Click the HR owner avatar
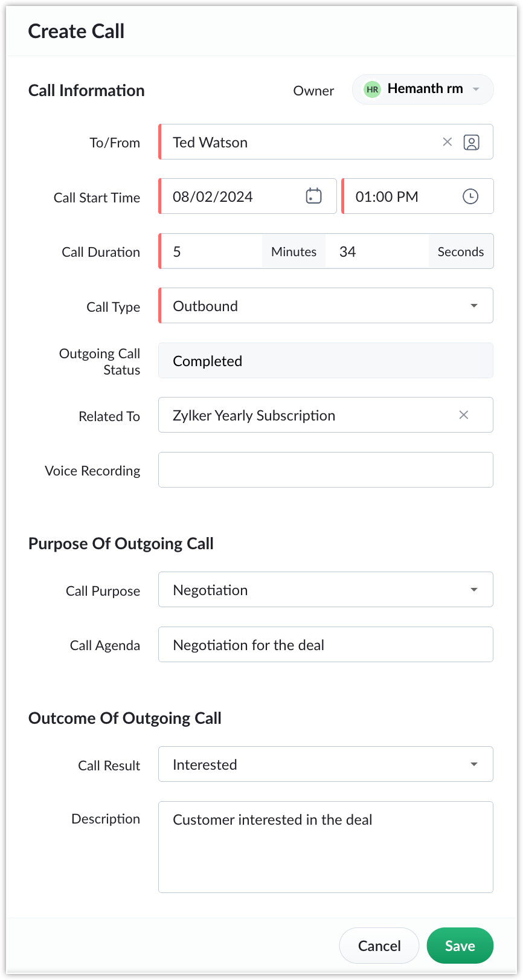Image resolution: width=523 pixels, height=980 pixels. pos(373,89)
